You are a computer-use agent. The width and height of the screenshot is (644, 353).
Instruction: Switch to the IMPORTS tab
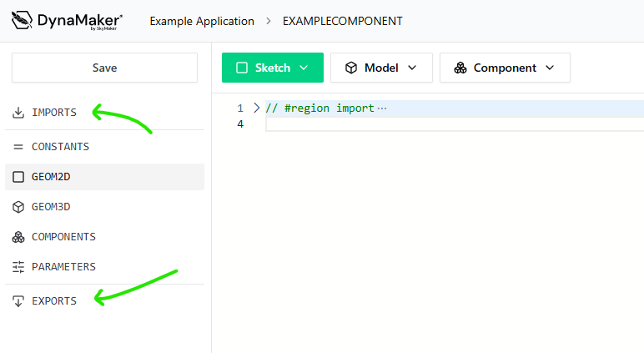point(54,112)
